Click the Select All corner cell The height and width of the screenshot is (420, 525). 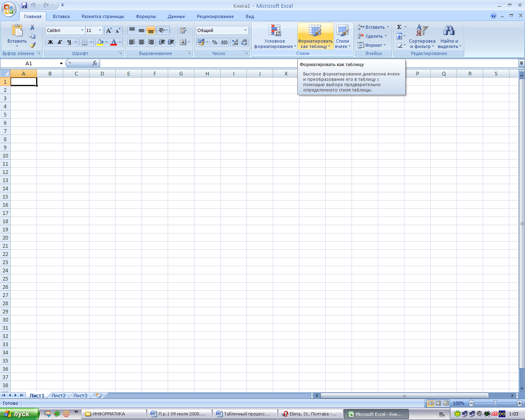click(5, 73)
